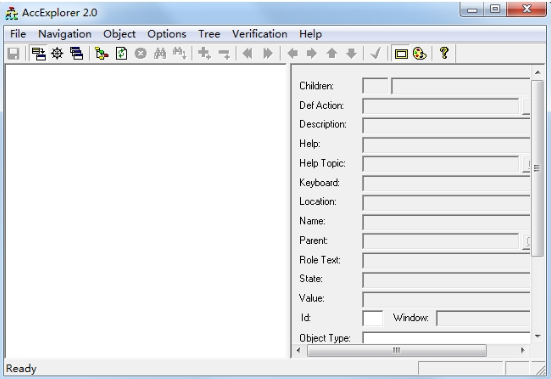551x379 pixels.
Task: Click the Keyboard field
Action: click(x=446, y=183)
